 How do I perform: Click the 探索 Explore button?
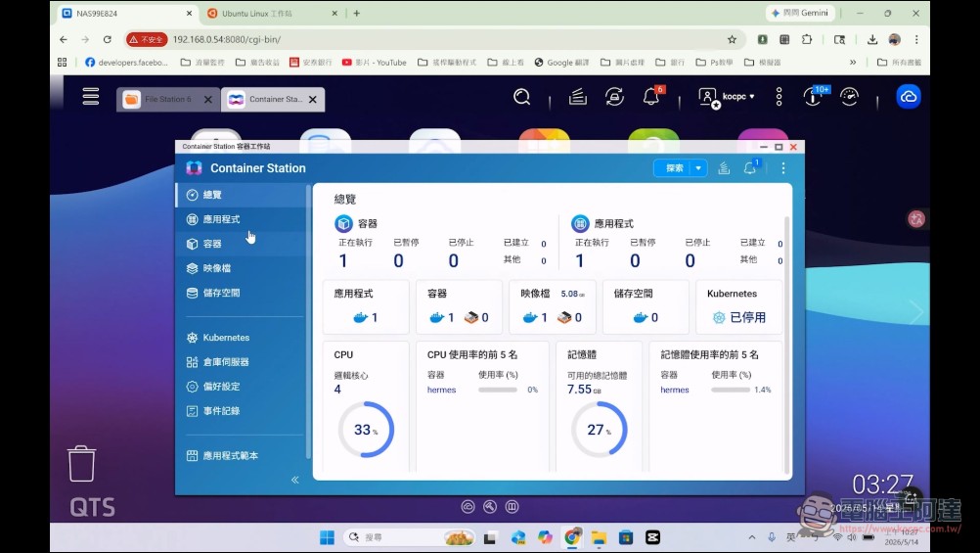(674, 167)
